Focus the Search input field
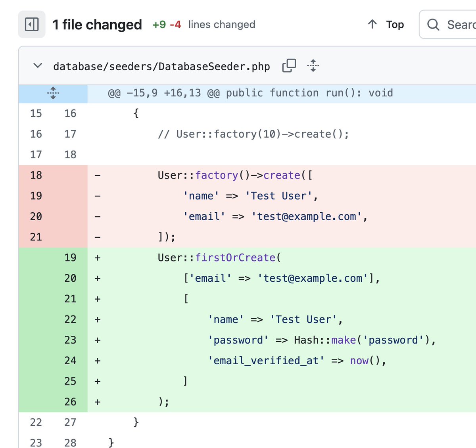 click(448, 25)
